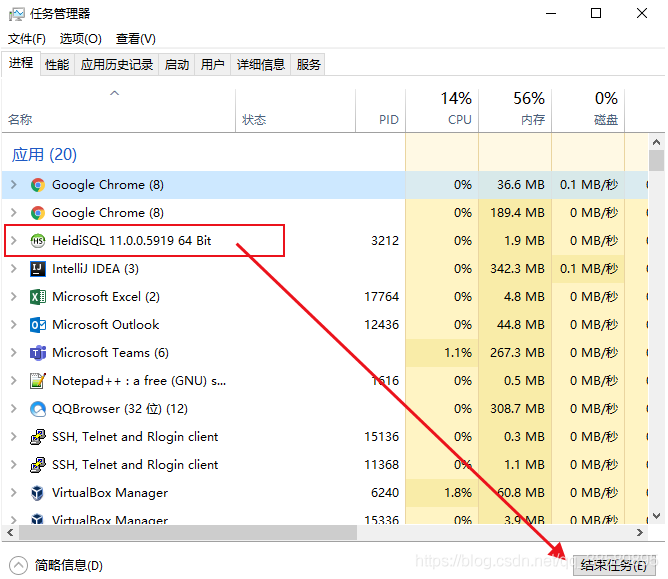
Task: Sort by the CPU column header
Action: pyautogui.click(x=442, y=111)
